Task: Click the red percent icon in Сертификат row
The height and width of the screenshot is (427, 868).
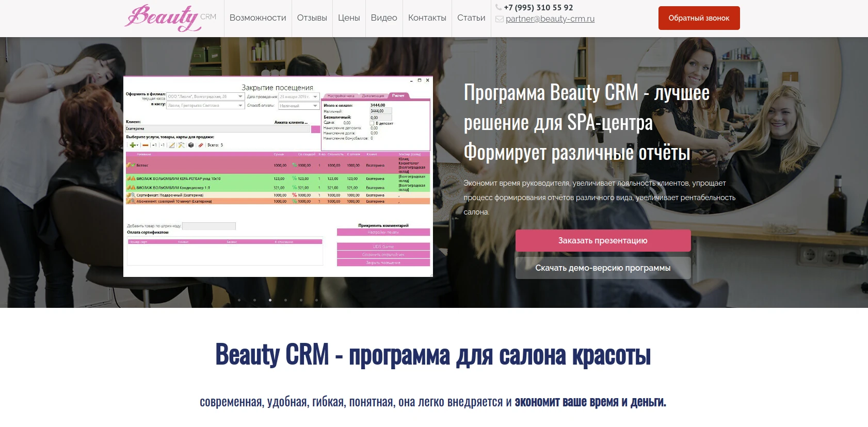Action: coord(295,195)
